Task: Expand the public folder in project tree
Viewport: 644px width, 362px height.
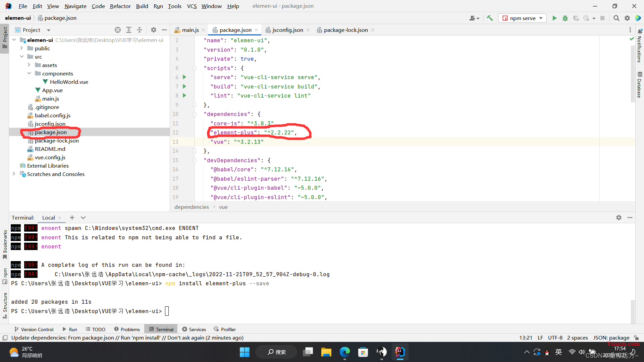Action: pyautogui.click(x=22, y=48)
